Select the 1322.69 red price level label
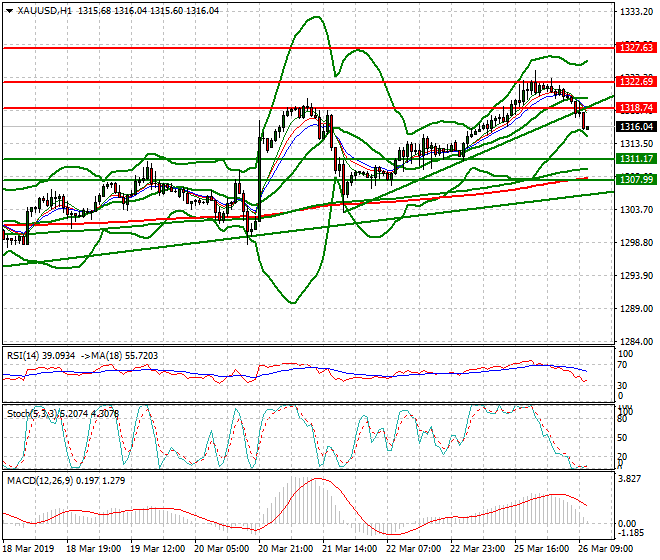This screenshot has width=660, height=560. click(x=636, y=81)
